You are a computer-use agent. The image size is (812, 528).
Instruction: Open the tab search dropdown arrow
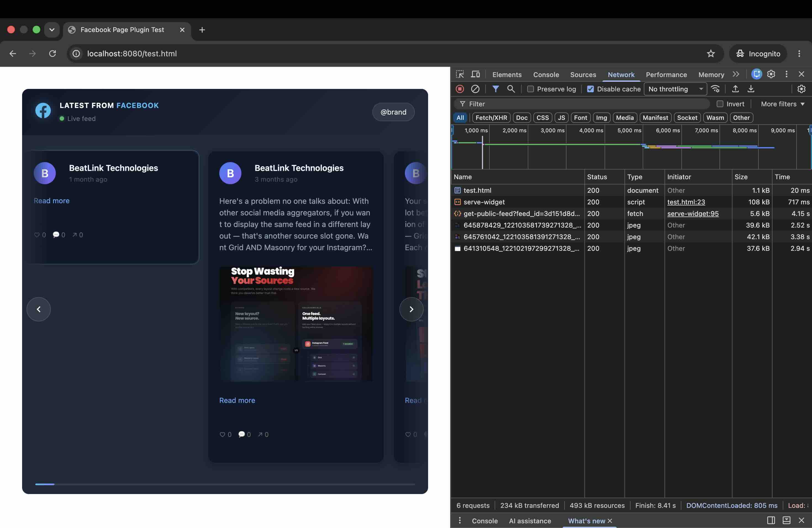52,30
